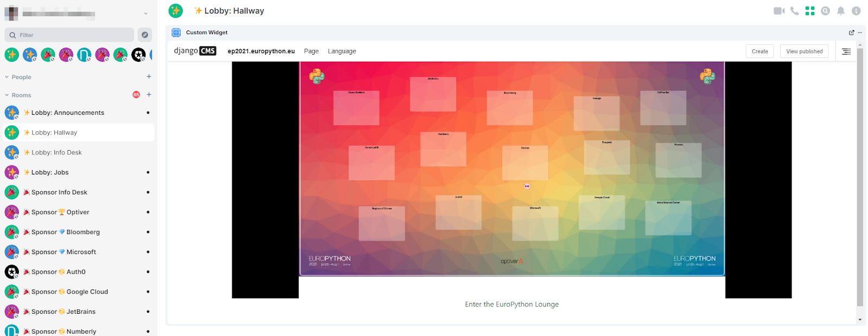Click the Numberly room on the map

pos(443,149)
